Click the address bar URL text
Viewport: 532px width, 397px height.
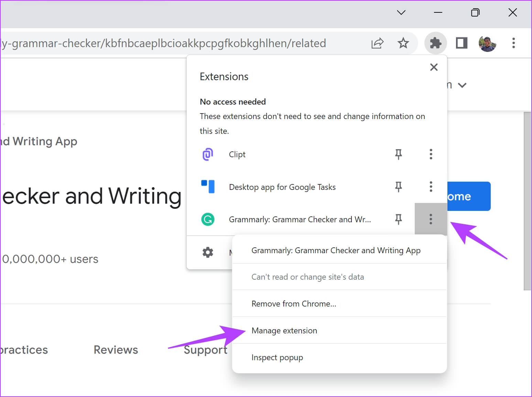click(163, 43)
